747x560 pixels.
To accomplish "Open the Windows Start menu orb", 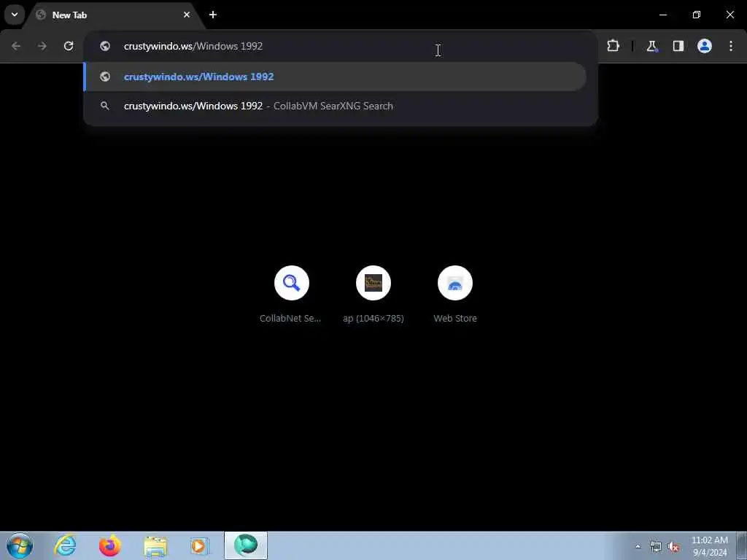I will 20,545.
